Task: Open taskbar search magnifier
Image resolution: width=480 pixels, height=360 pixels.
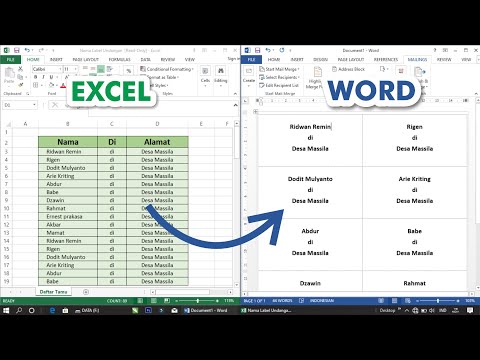Action: [x=19, y=310]
